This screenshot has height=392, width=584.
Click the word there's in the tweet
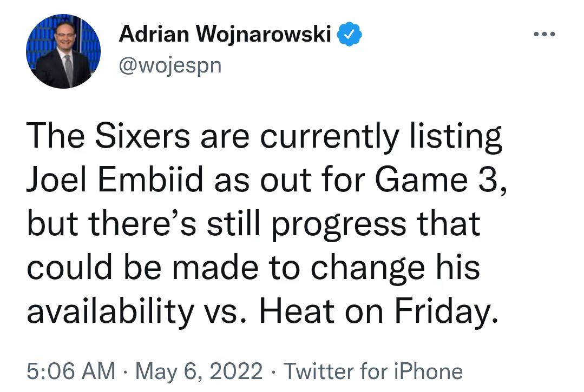(x=142, y=223)
